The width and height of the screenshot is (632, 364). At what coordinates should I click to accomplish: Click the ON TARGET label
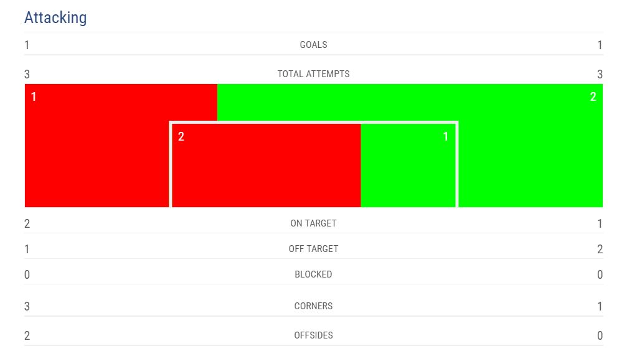pos(313,223)
